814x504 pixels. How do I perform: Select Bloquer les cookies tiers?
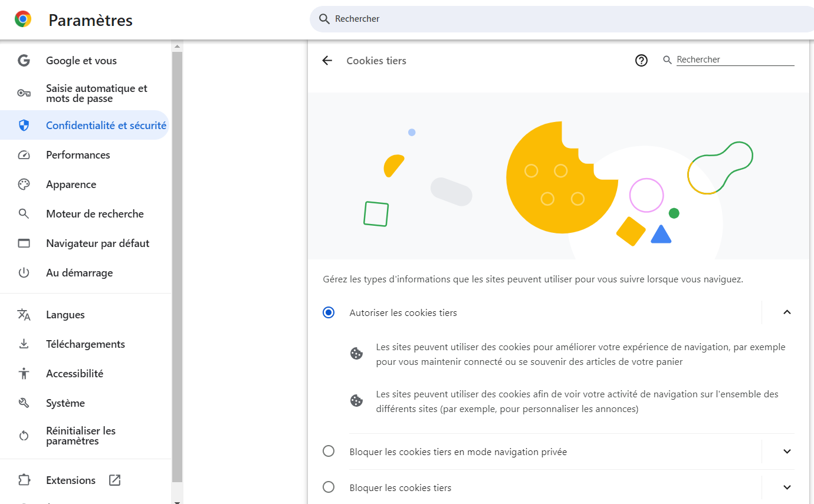pyautogui.click(x=329, y=487)
